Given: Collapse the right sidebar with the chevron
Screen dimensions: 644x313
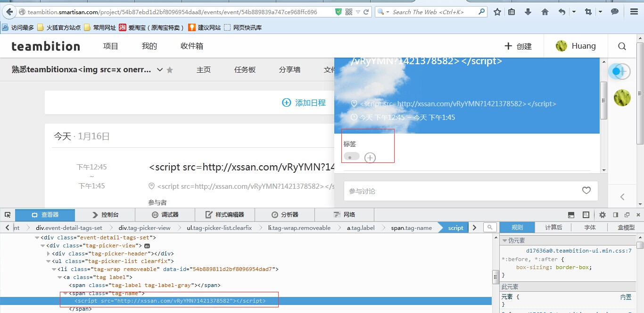Looking at the screenshot, I should click(622, 197).
